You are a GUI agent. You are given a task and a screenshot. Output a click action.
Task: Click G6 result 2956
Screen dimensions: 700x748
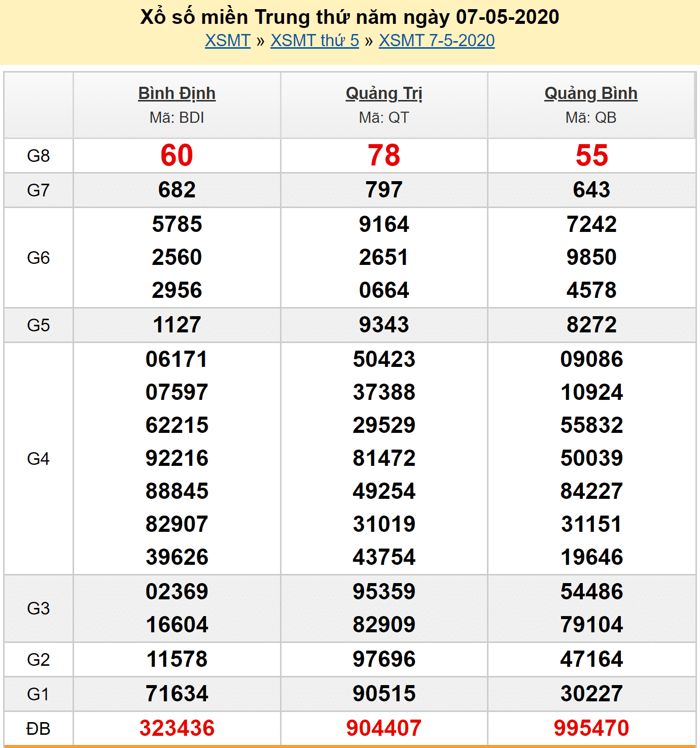(x=177, y=290)
